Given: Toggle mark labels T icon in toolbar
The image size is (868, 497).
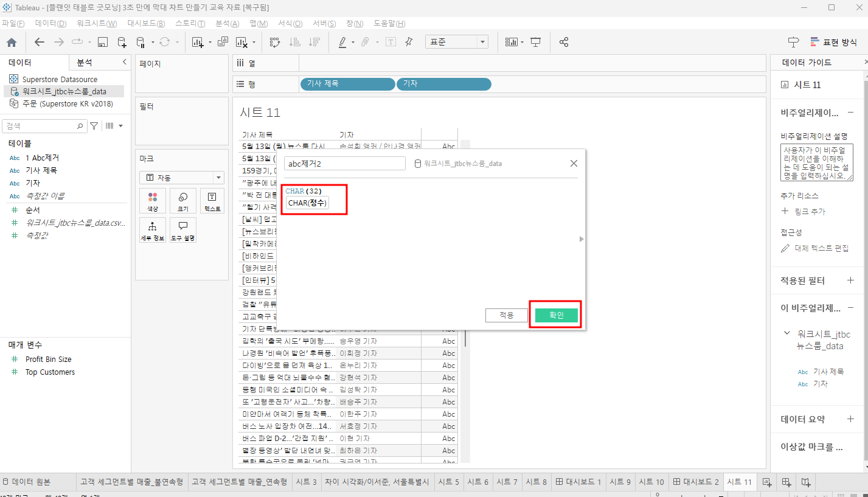Looking at the screenshot, I should coord(391,42).
